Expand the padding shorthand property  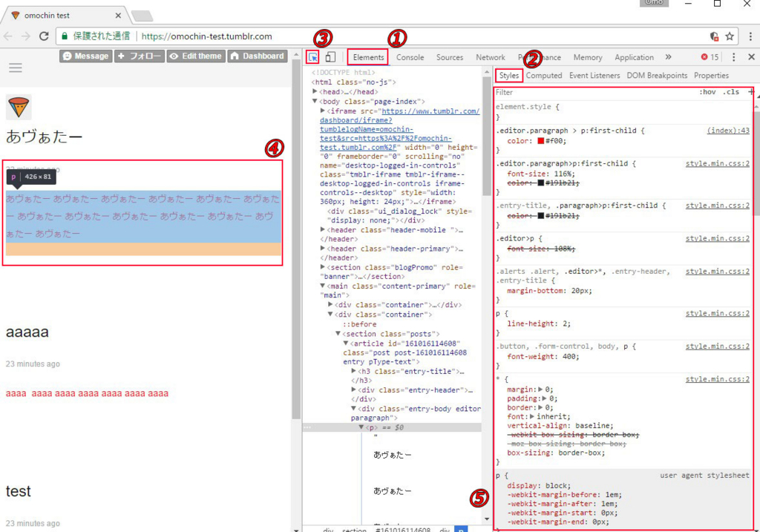point(544,398)
